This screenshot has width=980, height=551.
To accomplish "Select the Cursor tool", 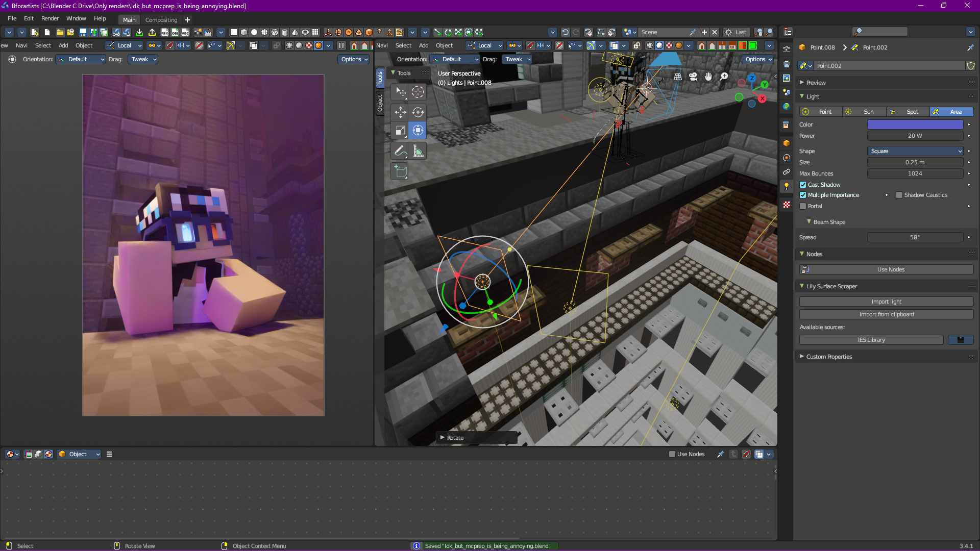I will tap(418, 92).
